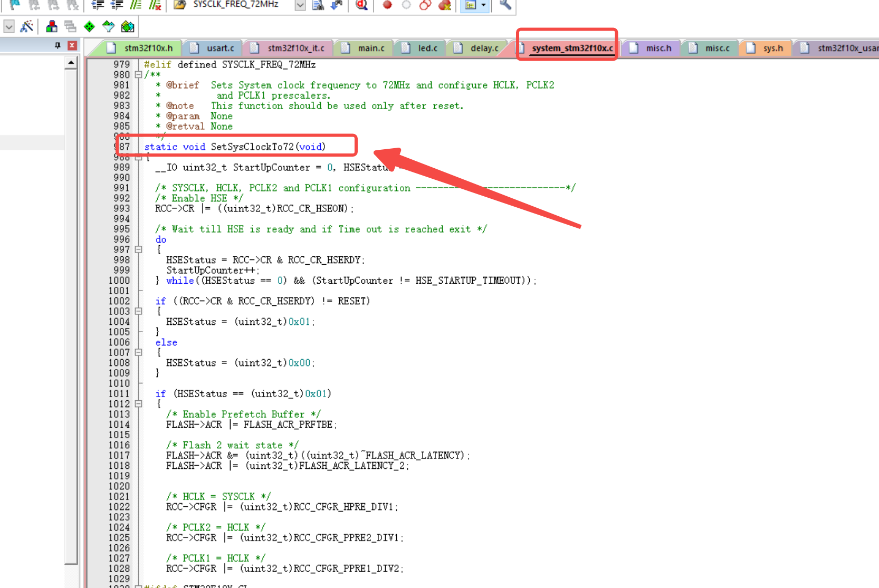The height and width of the screenshot is (588, 879).
Task: Click the project panel vertical scrollbar track
Action: click(x=71, y=316)
